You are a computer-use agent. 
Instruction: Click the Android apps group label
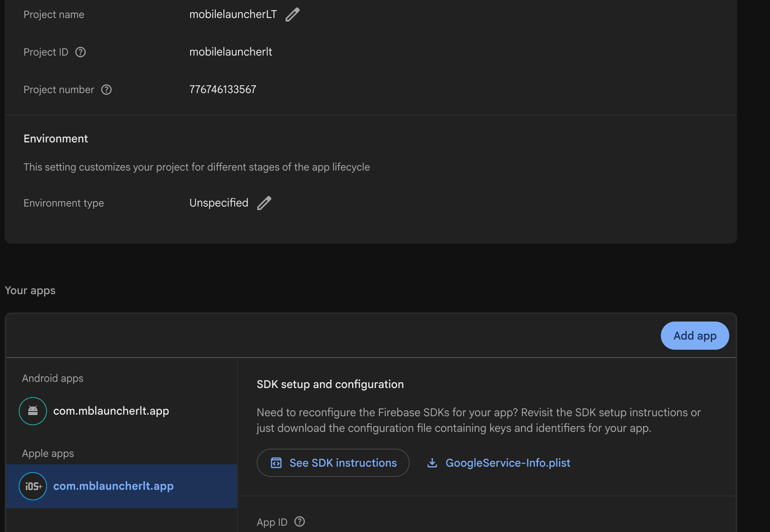53,378
